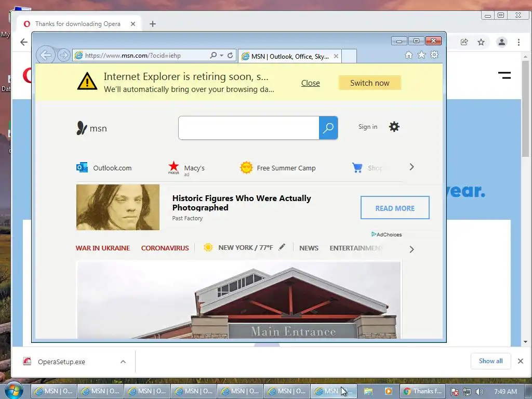The image size is (532, 399).
Task: Open Chrome three-dot menu
Action: coord(518,42)
